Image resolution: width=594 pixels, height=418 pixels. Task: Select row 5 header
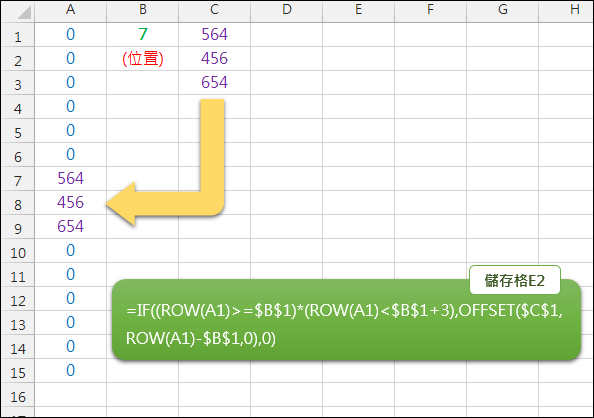pyautogui.click(x=18, y=131)
